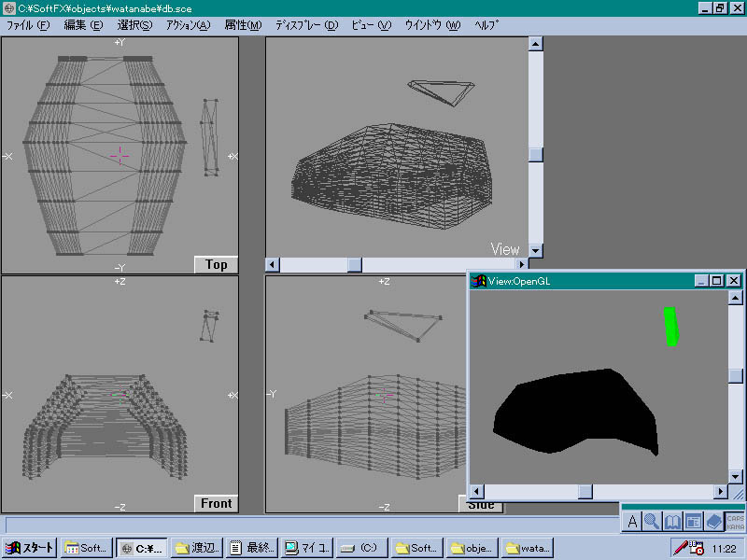
Task: Click the Front viewport label button
Action: pyautogui.click(x=216, y=503)
